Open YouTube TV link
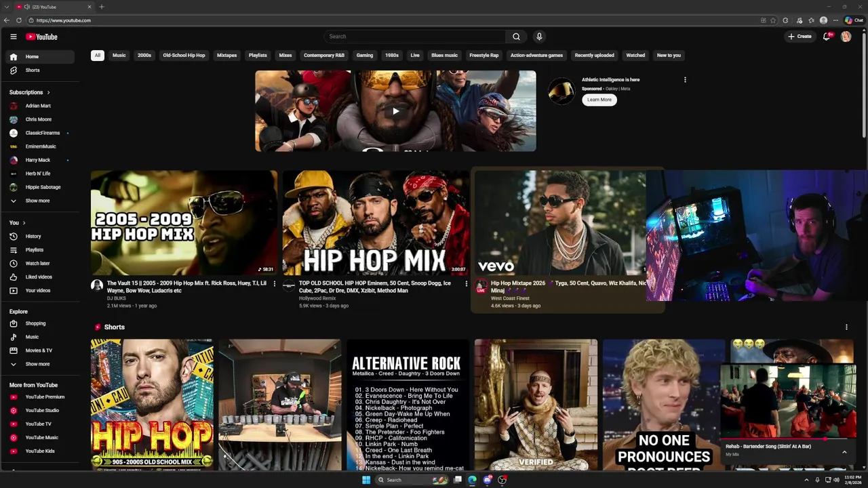868x488 pixels. coord(40,424)
